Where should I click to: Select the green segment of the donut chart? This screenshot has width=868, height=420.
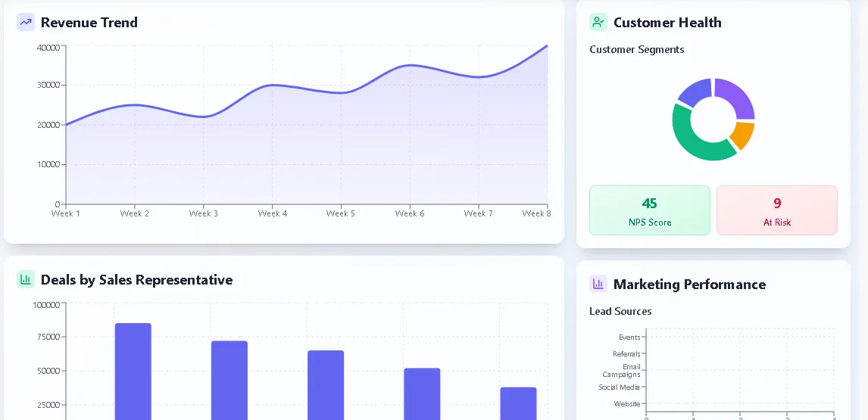tap(695, 145)
